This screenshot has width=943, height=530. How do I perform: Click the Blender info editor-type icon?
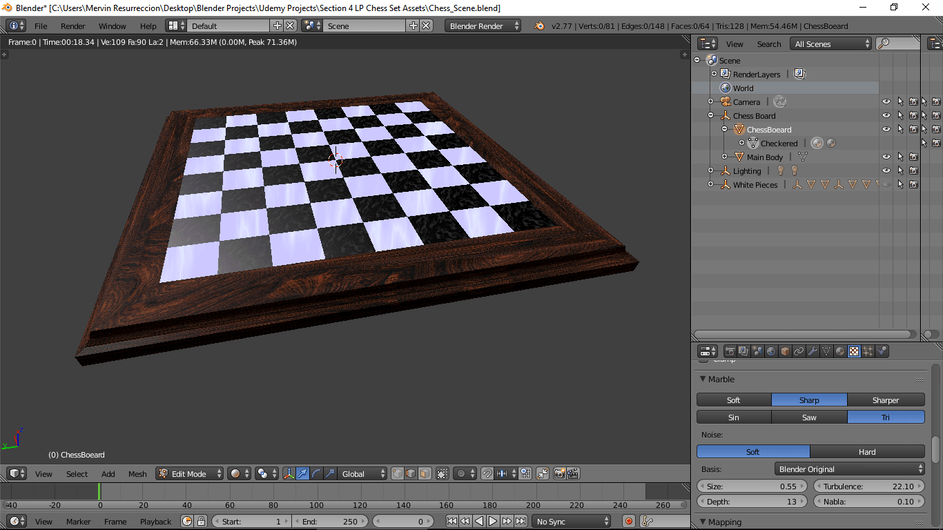tap(16, 26)
